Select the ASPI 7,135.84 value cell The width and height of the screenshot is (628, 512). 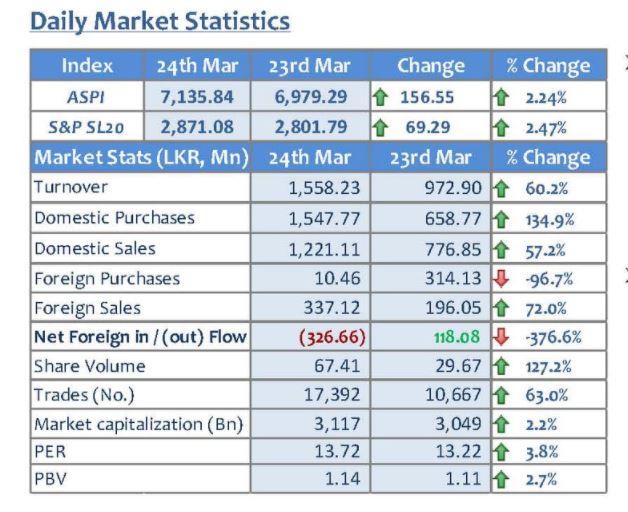coord(197,97)
